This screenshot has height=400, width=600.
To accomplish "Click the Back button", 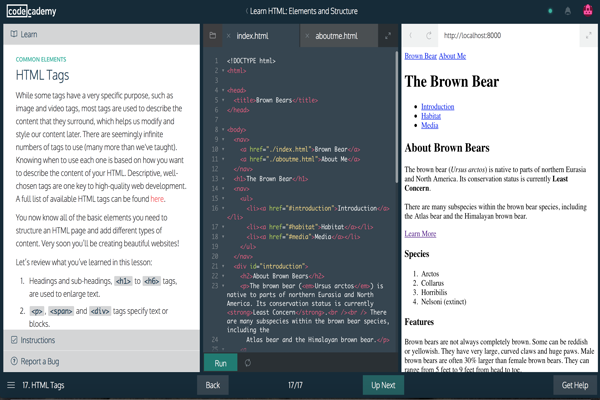I will click(x=213, y=385).
